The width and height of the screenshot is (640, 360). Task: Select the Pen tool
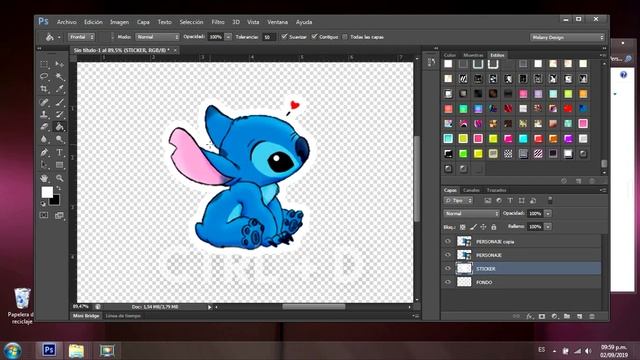click(x=44, y=153)
